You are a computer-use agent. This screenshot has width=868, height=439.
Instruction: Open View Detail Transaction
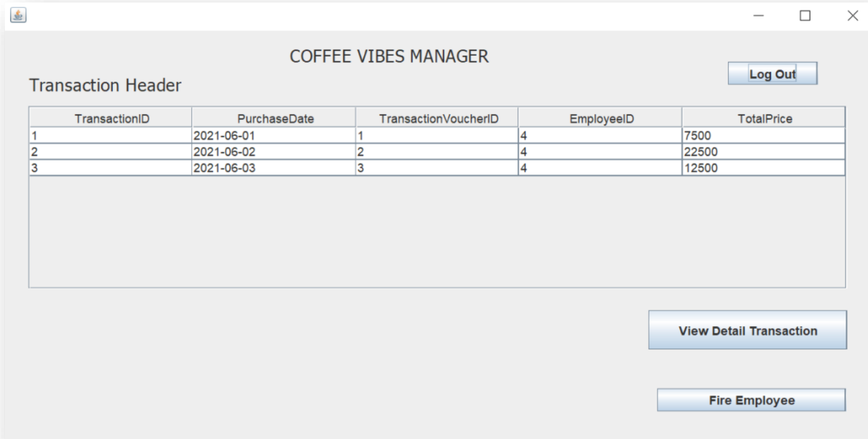[747, 330]
